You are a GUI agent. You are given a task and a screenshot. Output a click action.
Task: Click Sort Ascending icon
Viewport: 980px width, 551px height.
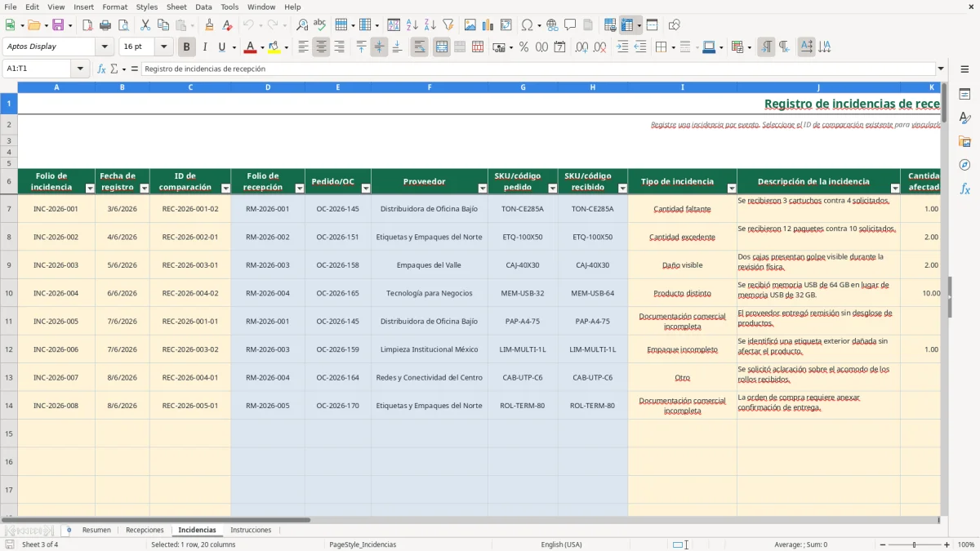[x=412, y=25]
